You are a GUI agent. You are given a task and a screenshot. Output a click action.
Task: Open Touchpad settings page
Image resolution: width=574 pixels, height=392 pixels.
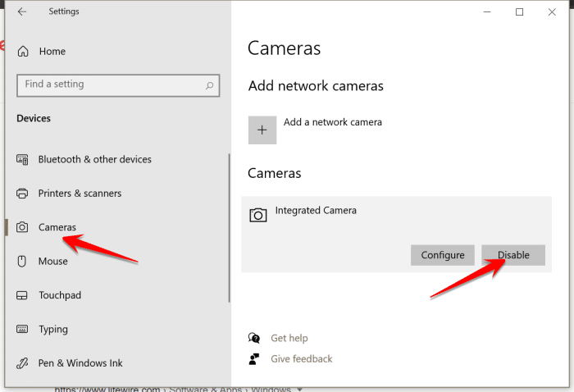tap(60, 295)
